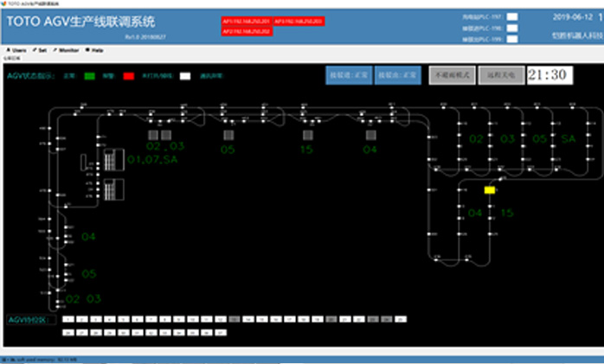Click the lower rack graphic below 01.07.SA
Screen dimensions: 604x364
[x=114, y=189]
